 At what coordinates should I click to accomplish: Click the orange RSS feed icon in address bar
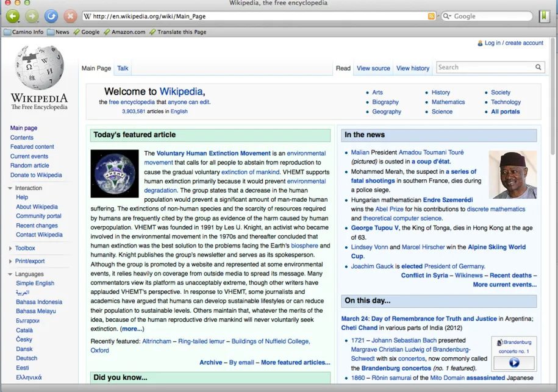[x=431, y=16]
